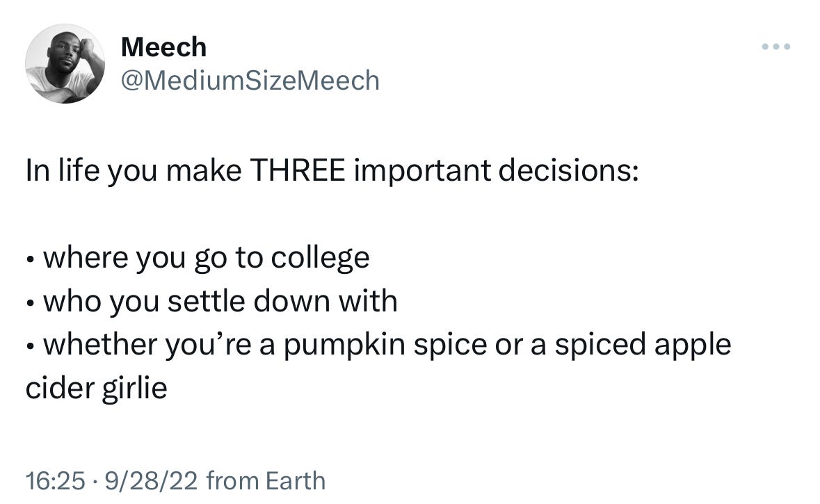This screenshot has height=504, width=820.
Task: Visit the @MediumSizeMeech handle
Action: (x=250, y=81)
